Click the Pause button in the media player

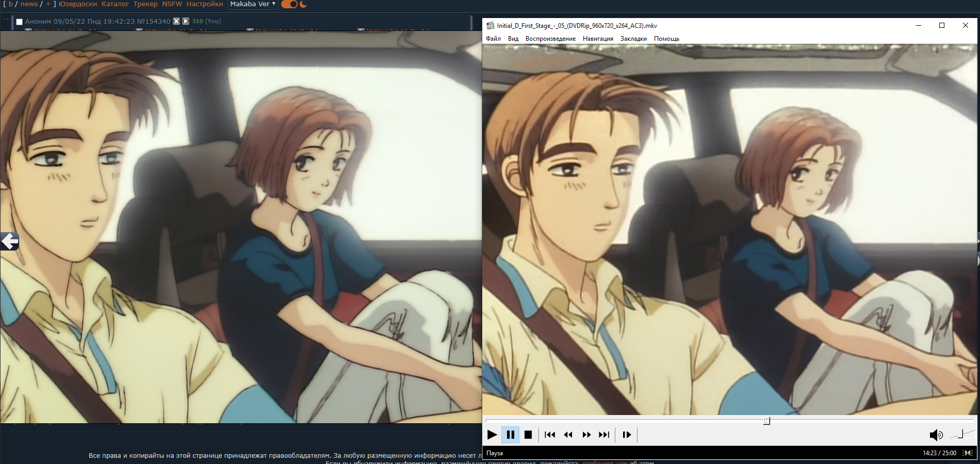[511, 435]
